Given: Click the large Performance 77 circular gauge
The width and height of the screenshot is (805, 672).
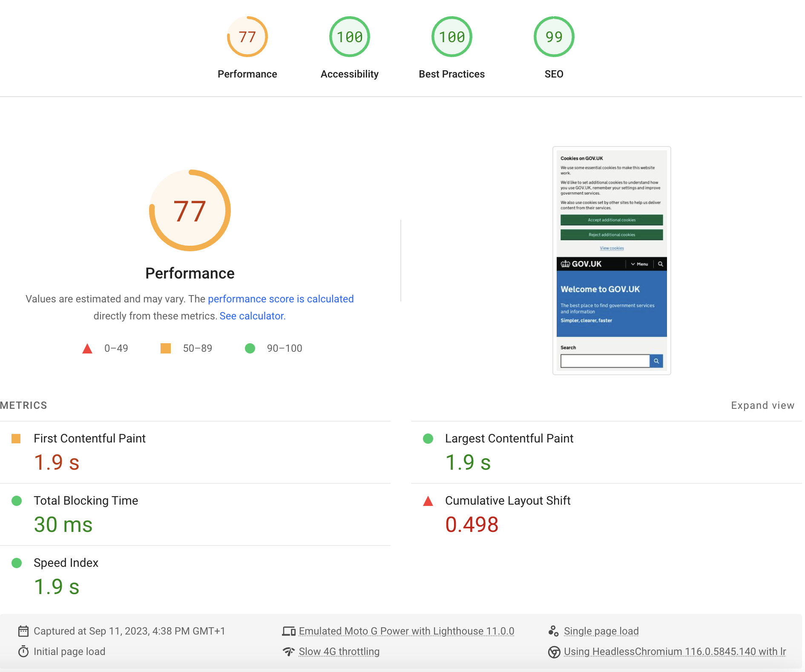Looking at the screenshot, I should 190,210.
